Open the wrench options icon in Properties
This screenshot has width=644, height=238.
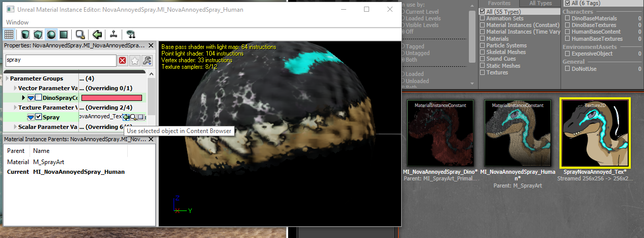[147, 61]
